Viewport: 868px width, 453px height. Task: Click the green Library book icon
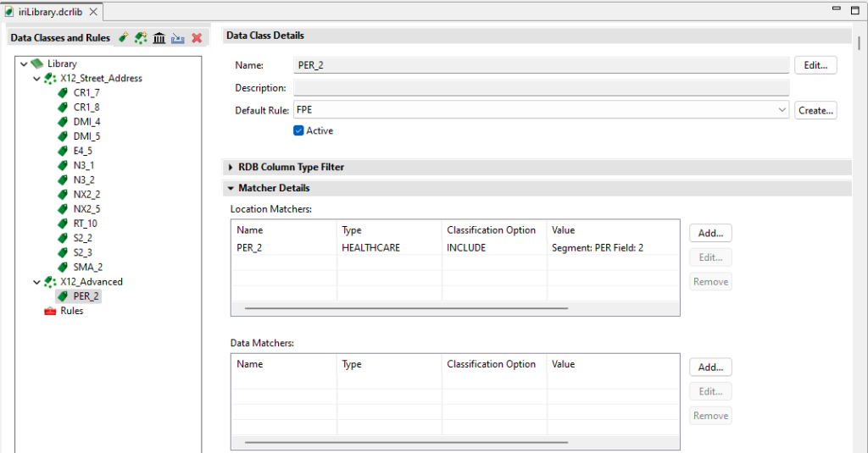click(x=37, y=64)
